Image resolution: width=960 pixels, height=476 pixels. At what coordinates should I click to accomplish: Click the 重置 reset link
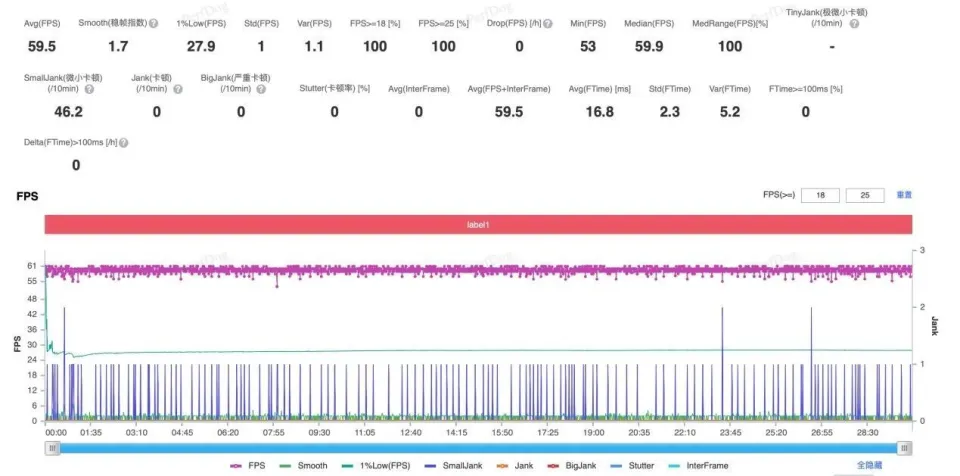[904, 195]
